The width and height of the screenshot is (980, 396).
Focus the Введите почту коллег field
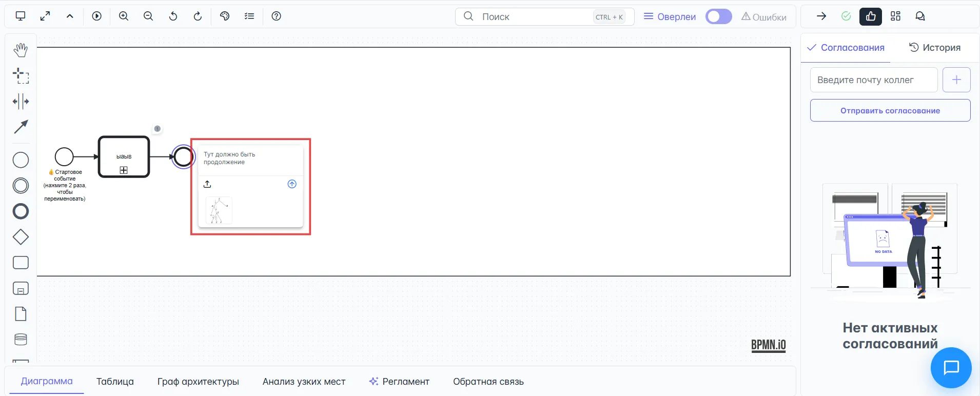873,80
